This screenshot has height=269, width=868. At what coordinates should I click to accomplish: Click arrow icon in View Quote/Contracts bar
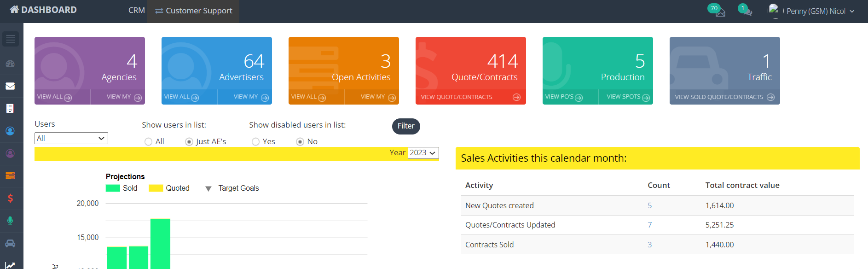point(516,97)
